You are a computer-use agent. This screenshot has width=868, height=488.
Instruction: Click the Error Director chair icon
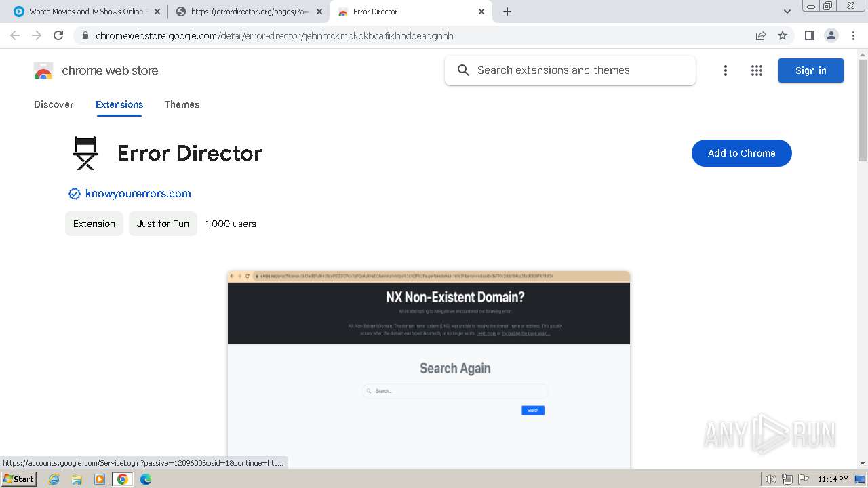85,153
